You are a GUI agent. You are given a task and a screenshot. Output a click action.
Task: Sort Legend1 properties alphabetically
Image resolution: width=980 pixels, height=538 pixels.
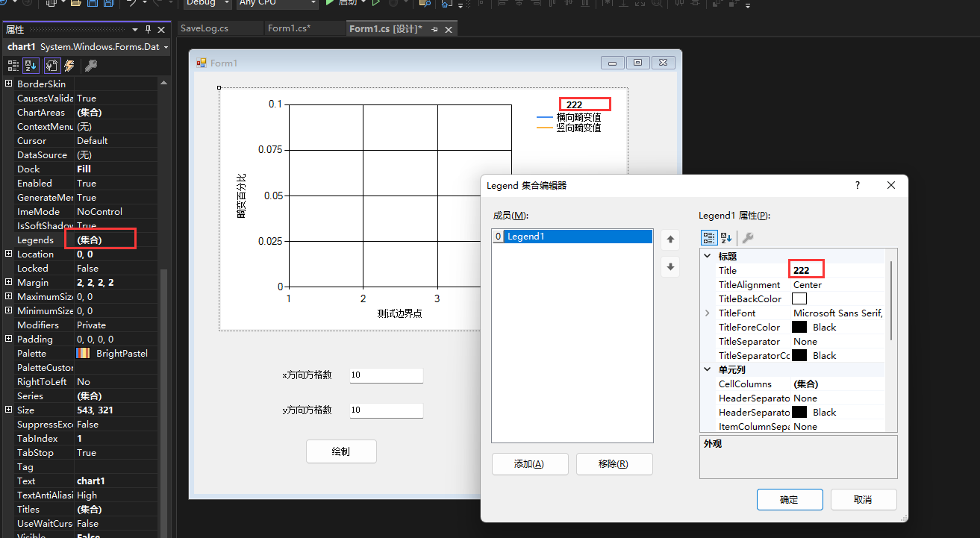[x=726, y=237]
